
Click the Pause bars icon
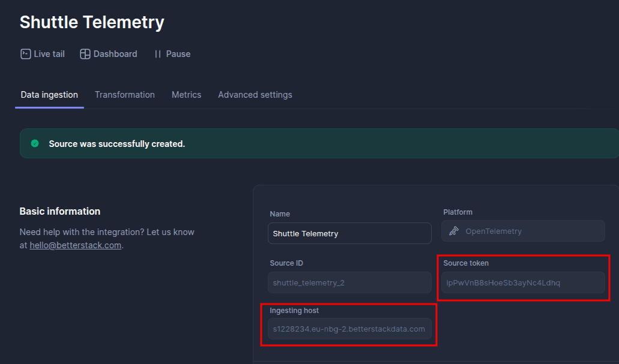pyautogui.click(x=158, y=54)
